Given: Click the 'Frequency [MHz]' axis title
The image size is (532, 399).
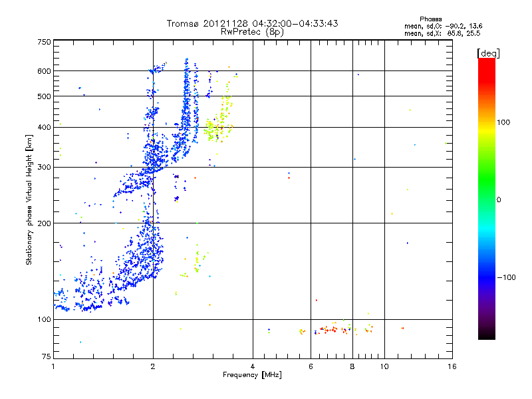Looking at the screenshot, I should 252,374.
